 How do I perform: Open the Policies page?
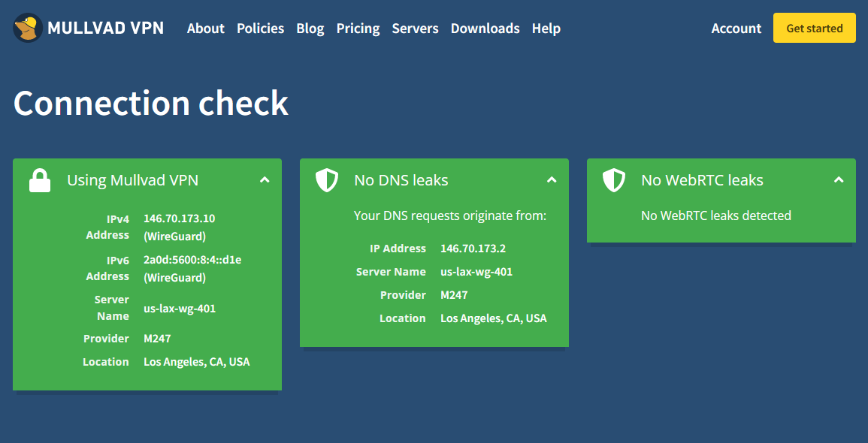coord(260,29)
